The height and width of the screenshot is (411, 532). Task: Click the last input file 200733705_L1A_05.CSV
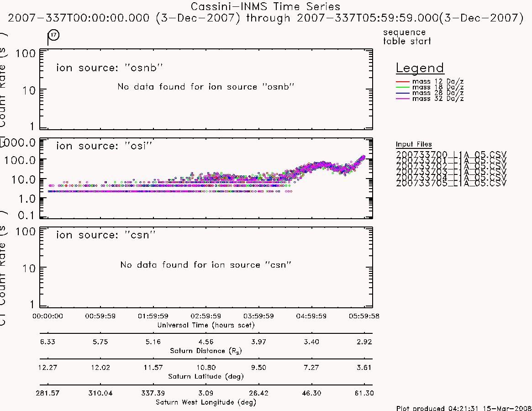coord(451,184)
